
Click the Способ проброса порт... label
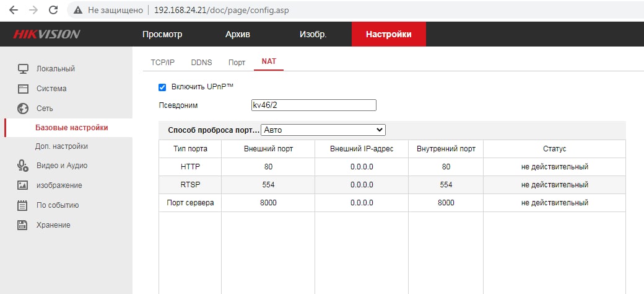click(x=214, y=130)
